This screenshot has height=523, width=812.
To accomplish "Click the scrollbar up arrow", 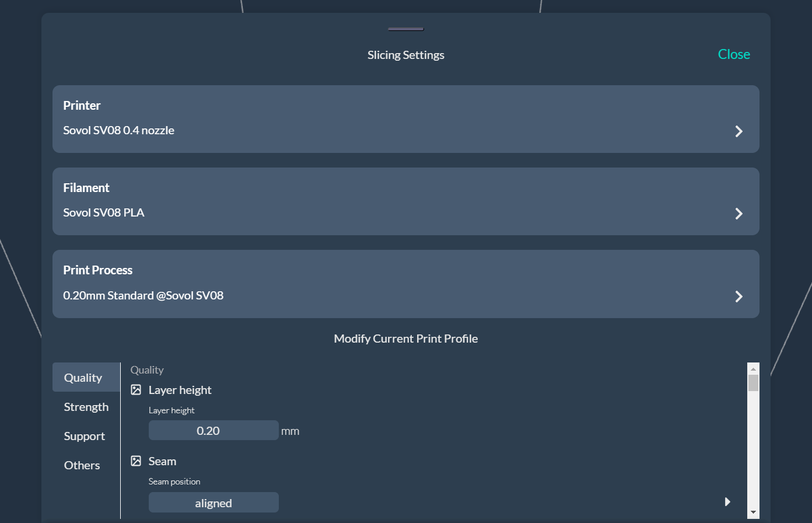I will (x=753, y=369).
